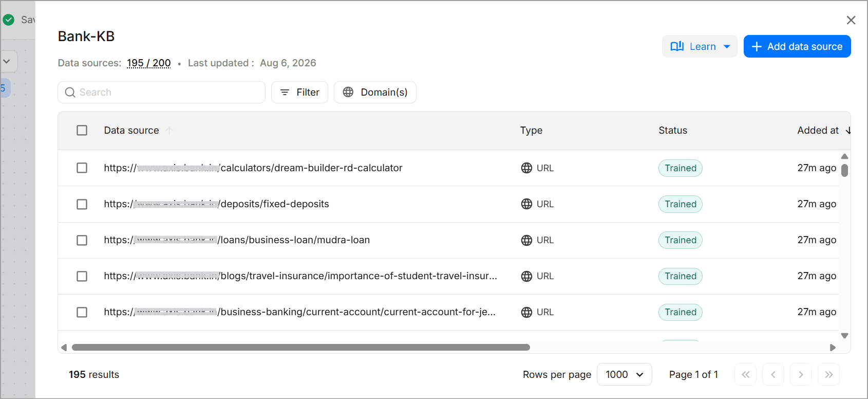868x399 pixels.
Task: Click the magnifier icon in search box
Action: 70,92
